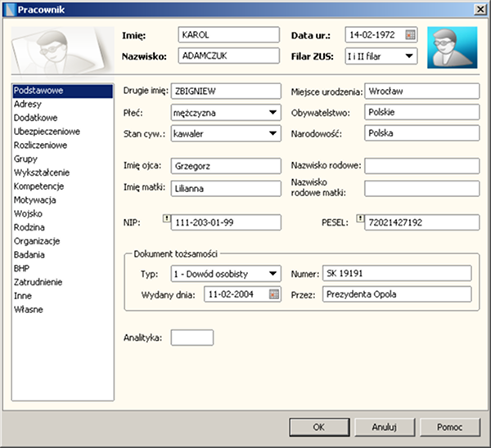The width and height of the screenshot is (491, 448).
Task: Open calendar for Wydany dnia date
Action: (x=273, y=294)
